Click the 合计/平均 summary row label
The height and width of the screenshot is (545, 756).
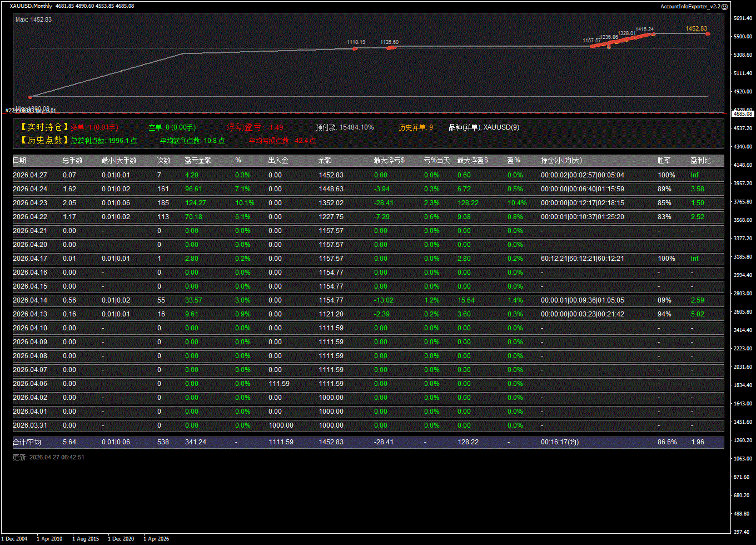coord(27,442)
